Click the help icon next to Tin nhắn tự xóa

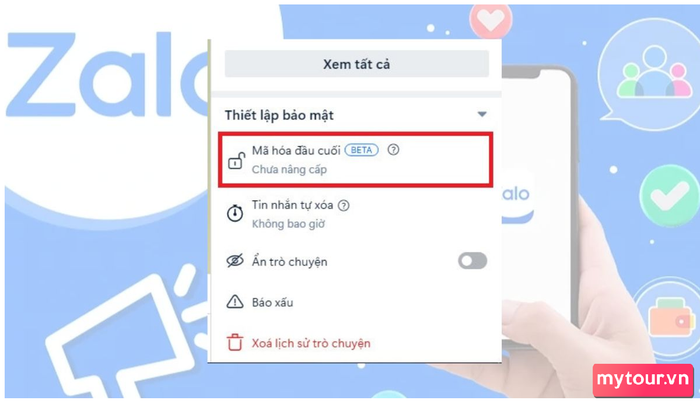click(343, 205)
